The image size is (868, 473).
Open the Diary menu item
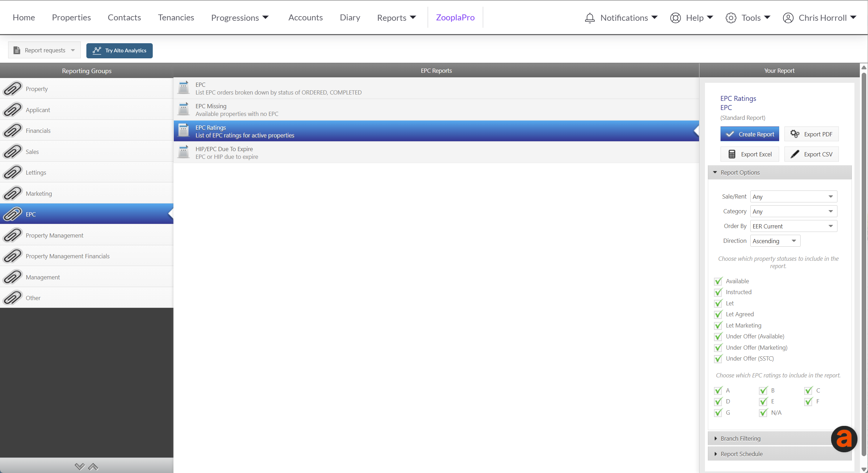pyautogui.click(x=350, y=18)
